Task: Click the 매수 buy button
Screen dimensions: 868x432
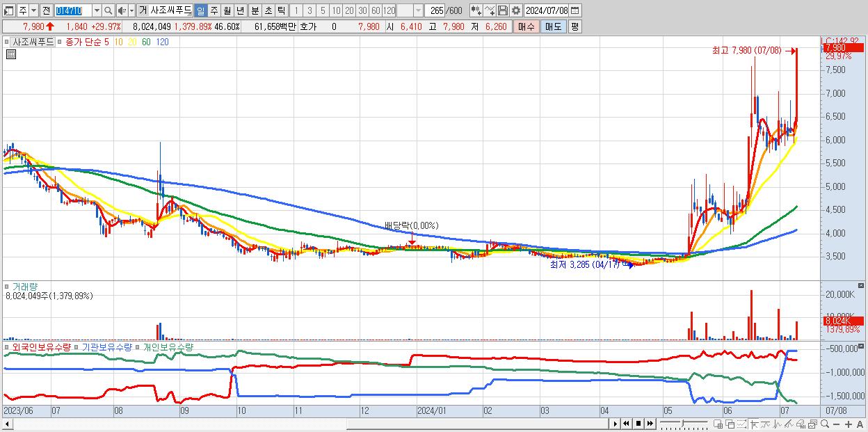Action: [527, 26]
